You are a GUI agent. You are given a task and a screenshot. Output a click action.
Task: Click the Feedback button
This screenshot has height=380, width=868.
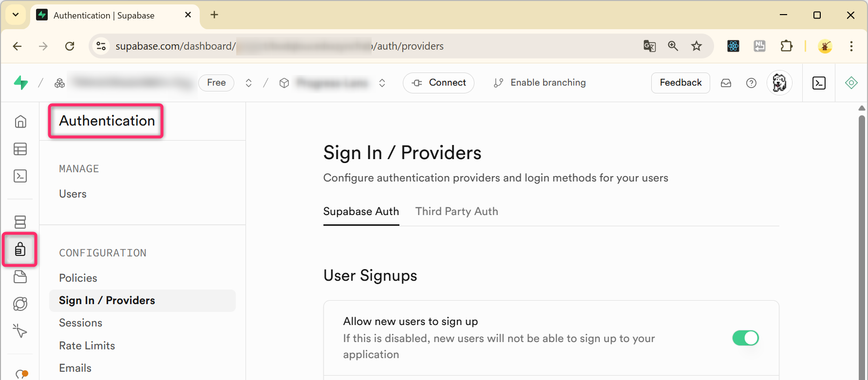pos(680,83)
